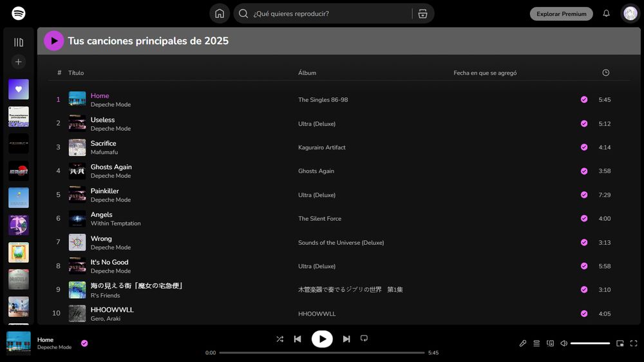The width and height of the screenshot is (644, 362).
Task: Toggle saved checkmark for Wrong
Action: point(584,242)
